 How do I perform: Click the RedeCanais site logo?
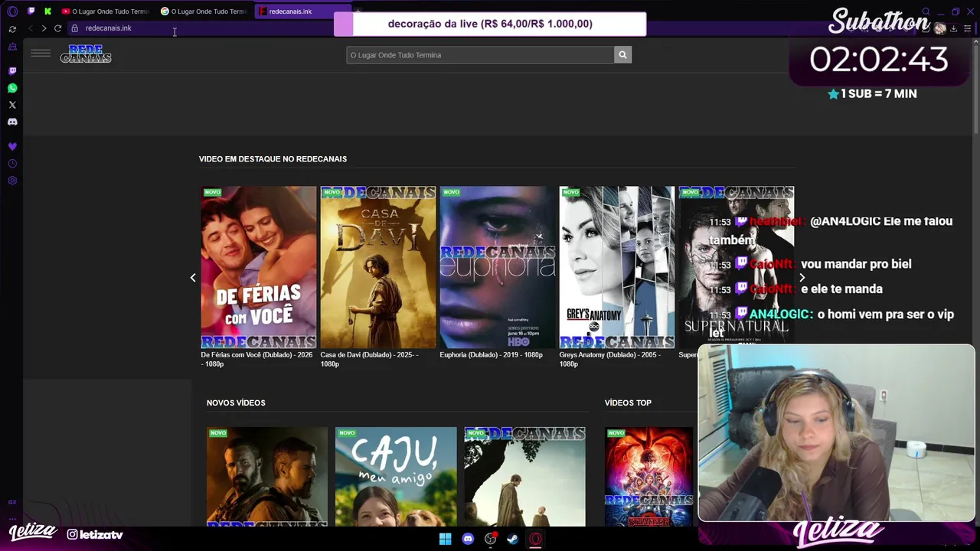point(86,54)
